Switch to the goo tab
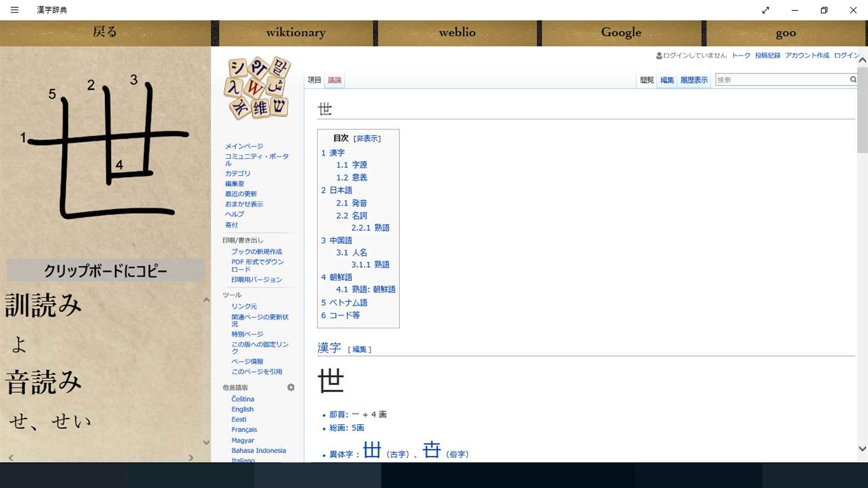The width and height of the screenshot is (868, 488). tap(786, 33)
